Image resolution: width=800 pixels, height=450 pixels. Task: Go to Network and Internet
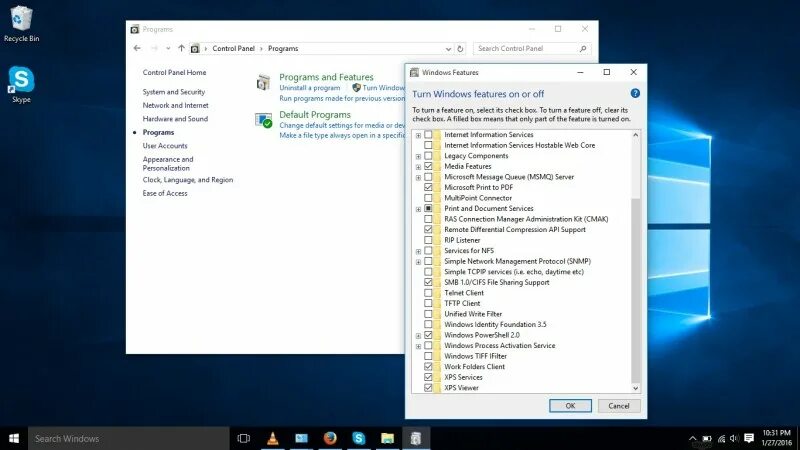click(x=176, y=105)
